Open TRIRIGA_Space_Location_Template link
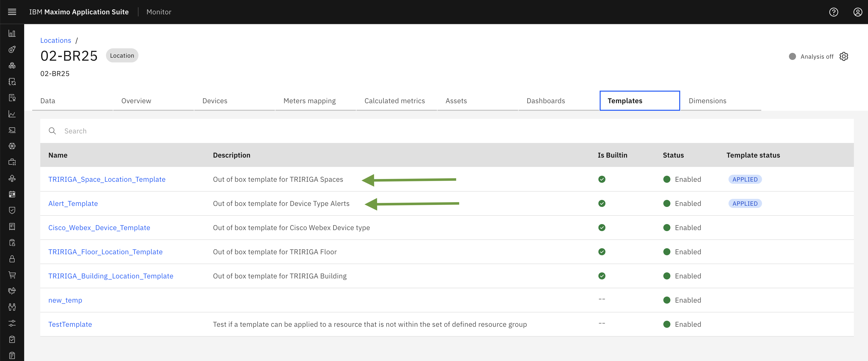This screenshot has height=361, width=868. tap(107, 179)
